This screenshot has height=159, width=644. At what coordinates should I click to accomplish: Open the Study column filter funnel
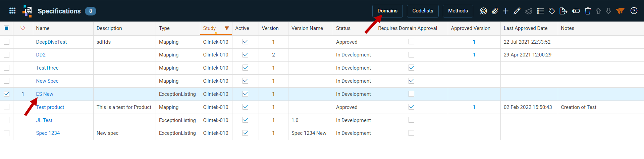coord(227,28)
